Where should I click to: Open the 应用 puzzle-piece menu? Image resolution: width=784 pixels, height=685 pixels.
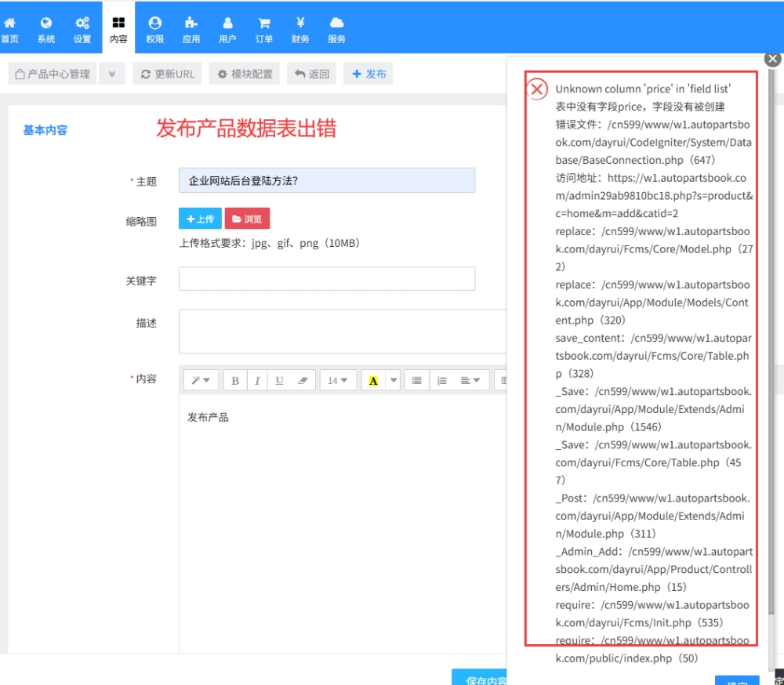click(x=191, y=30)
